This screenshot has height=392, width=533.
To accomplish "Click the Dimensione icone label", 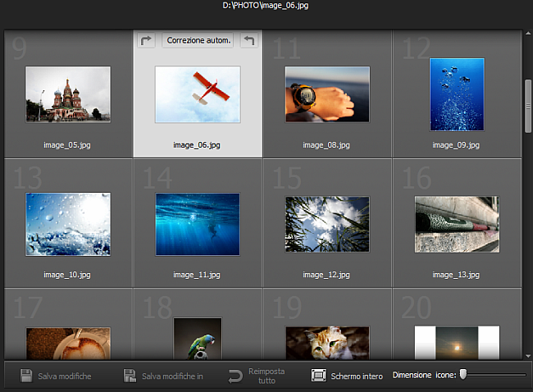I will (425, 375).
